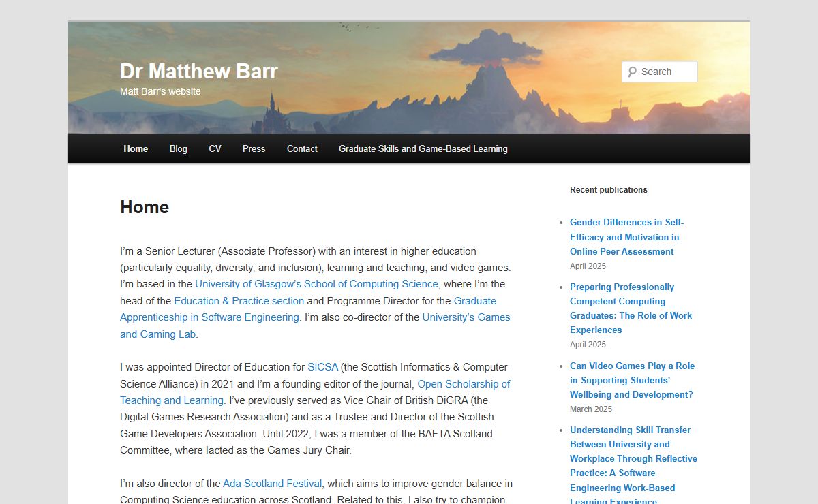
Task: Visit the Ada Scotland Festival link
Action: pyautogui.click(x=272, y=484)
